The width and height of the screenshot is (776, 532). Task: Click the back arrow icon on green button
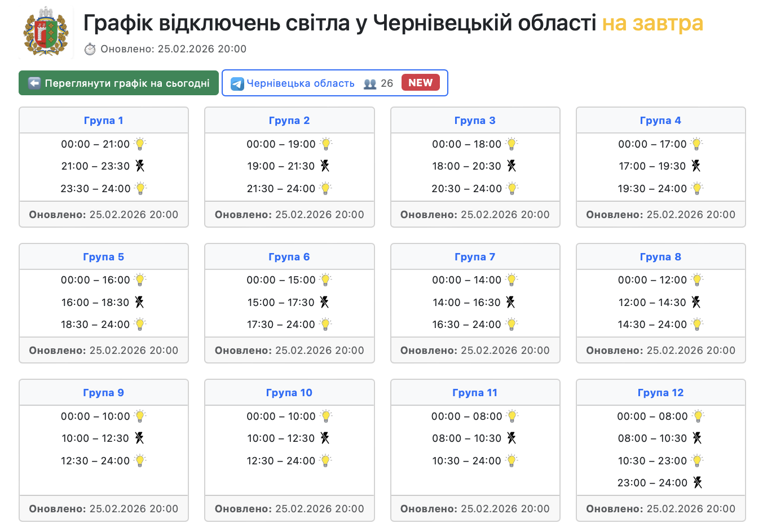[x=34, y=83]
